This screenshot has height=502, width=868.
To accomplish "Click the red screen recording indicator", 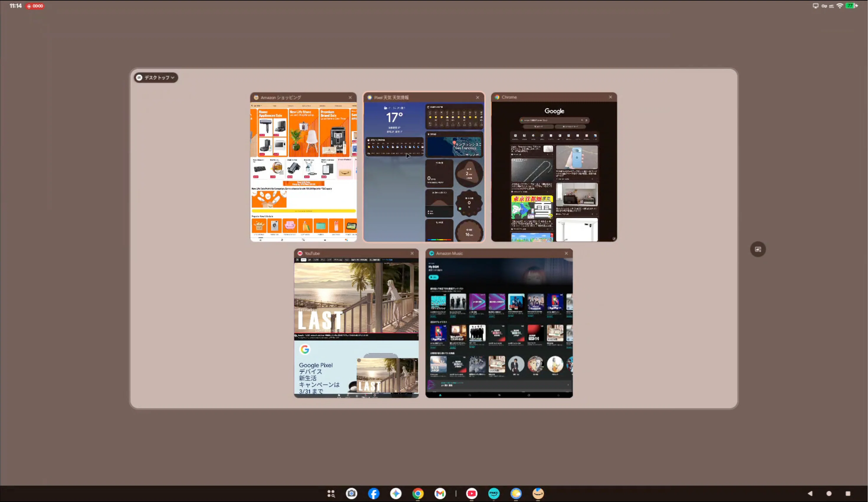I will pos(35,6).
